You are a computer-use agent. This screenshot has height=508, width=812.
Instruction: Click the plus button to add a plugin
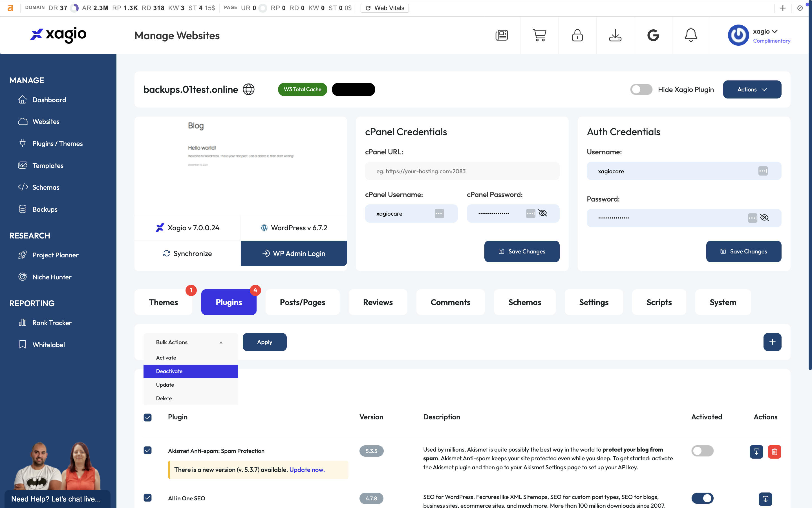click(772, 342)
